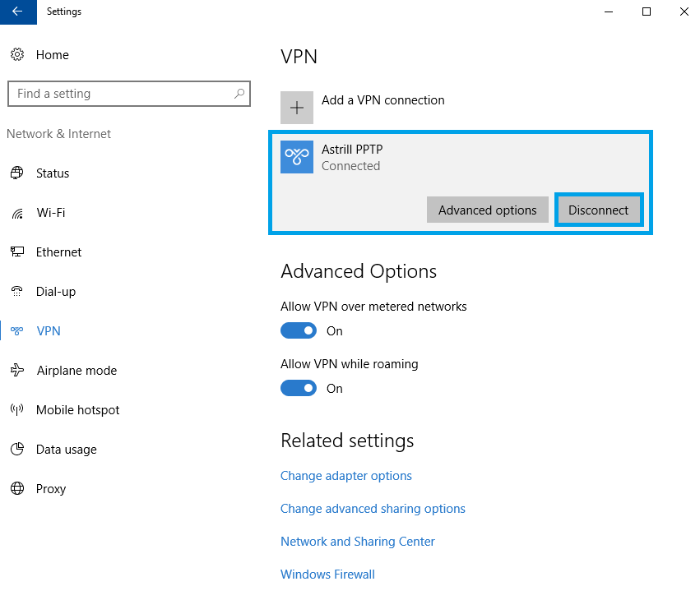
Task: Click the Proxy globe icon
Action: (x=16, y=489)
